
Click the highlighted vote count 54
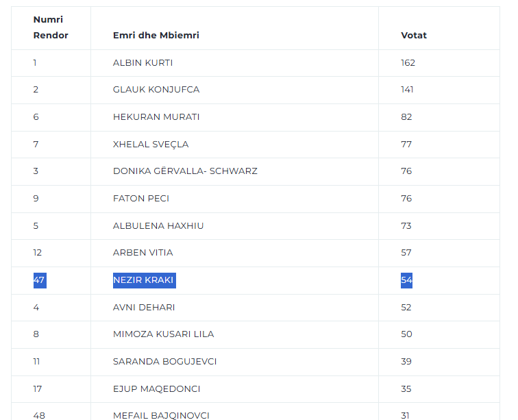407,280
